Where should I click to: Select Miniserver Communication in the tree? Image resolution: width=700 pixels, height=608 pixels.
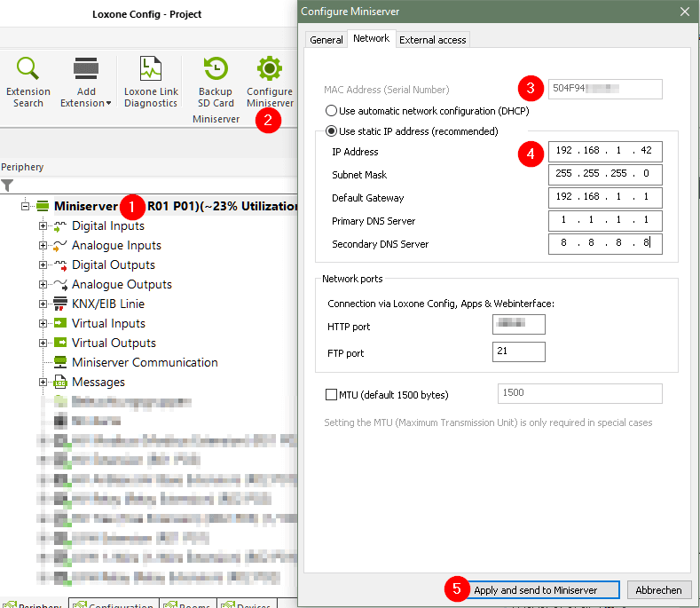tap(145, 362)
